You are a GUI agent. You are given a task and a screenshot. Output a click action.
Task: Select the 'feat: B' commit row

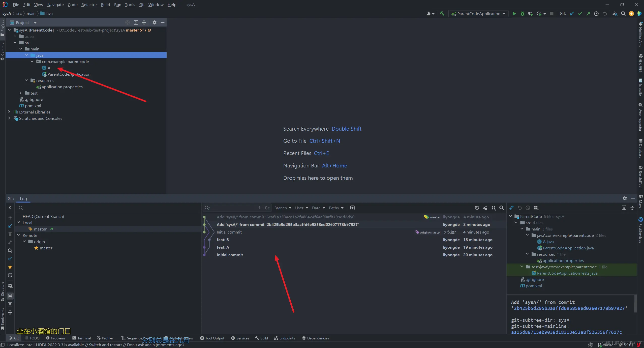pyautogui.click(x=354, y=240)
